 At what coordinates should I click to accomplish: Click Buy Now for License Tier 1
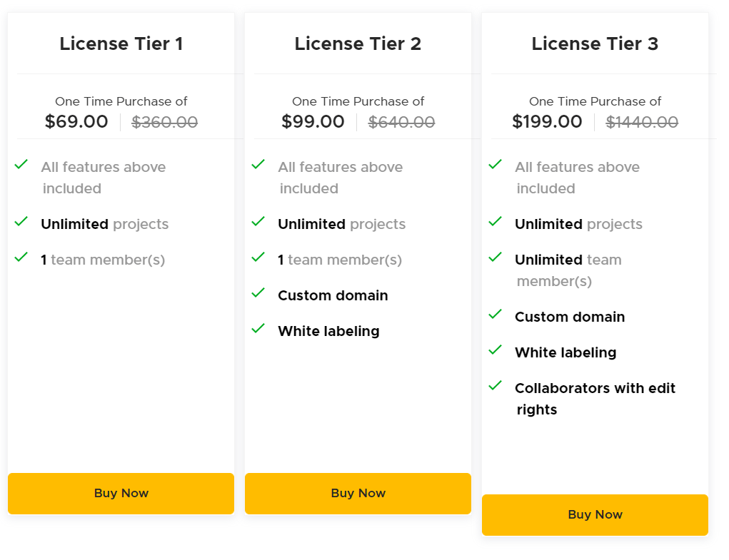(121, 493)
